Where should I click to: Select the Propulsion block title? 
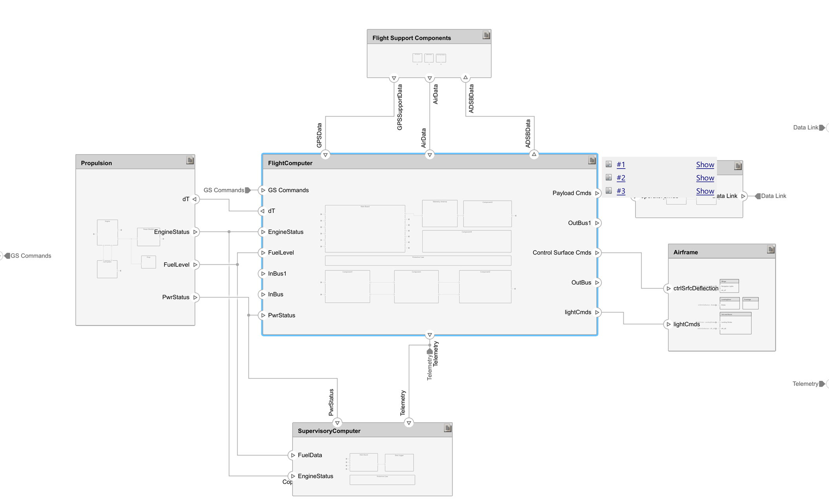point(96,163)
